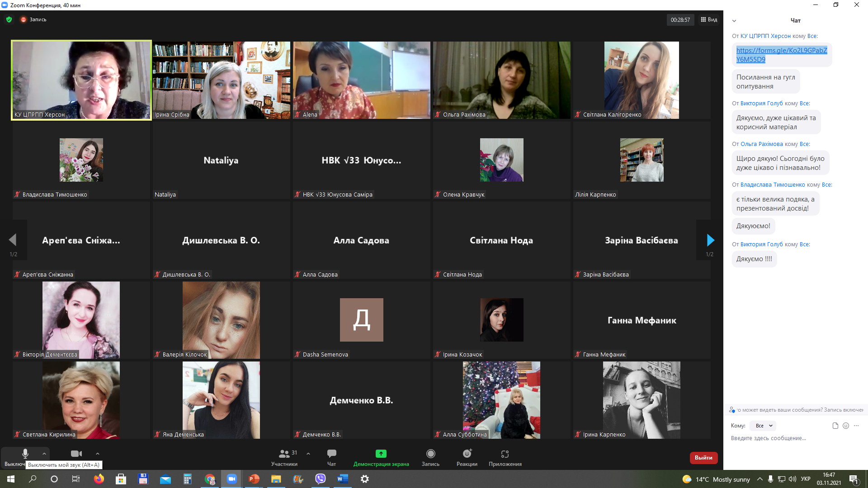The width and height of the screenshot is (868, 488).
Task: Click sender name Владислава Тимошенко in chat
Action: [773, 185]
